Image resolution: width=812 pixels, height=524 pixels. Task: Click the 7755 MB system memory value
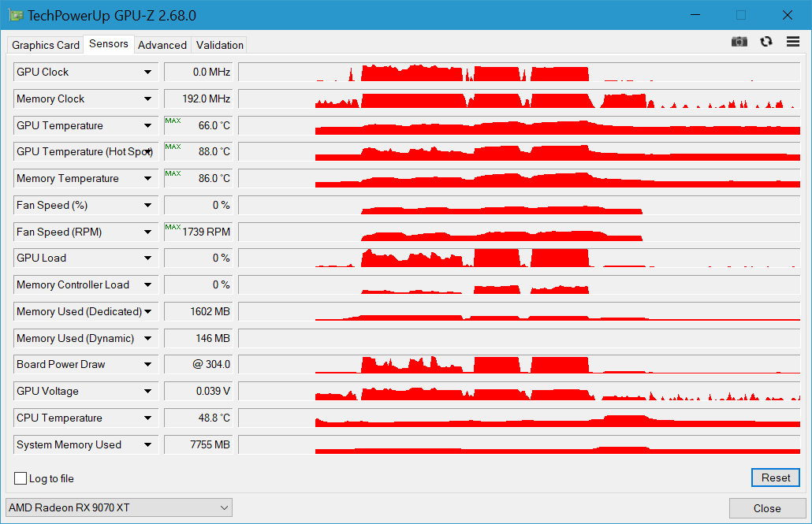199,444
